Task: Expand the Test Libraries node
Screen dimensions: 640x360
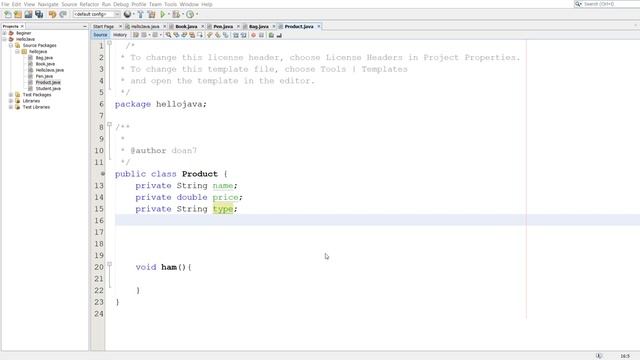Action: (11, 107)
